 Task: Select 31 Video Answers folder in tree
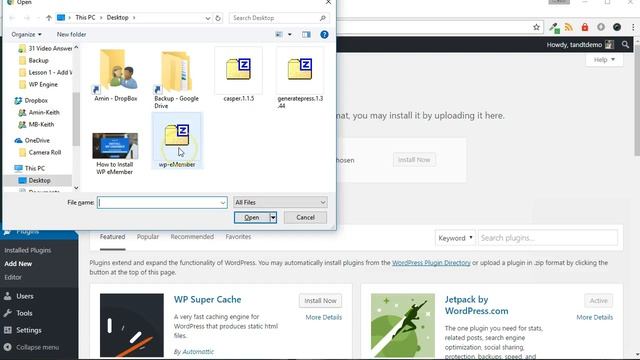point(45,48)
